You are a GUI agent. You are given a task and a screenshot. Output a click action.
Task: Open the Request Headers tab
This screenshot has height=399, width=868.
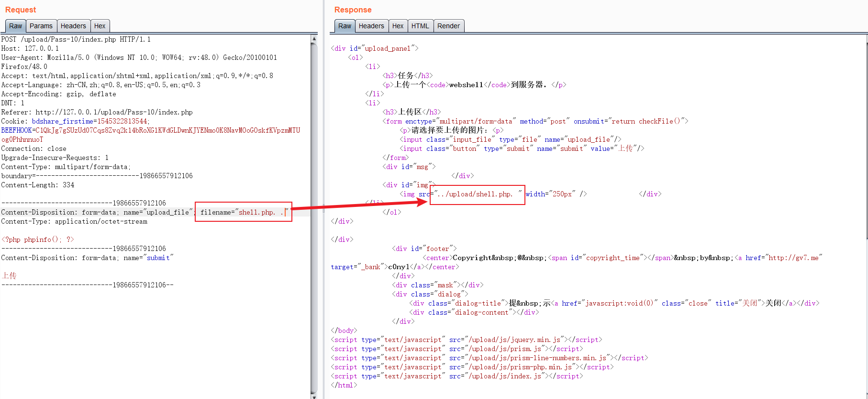pos(73,26)
